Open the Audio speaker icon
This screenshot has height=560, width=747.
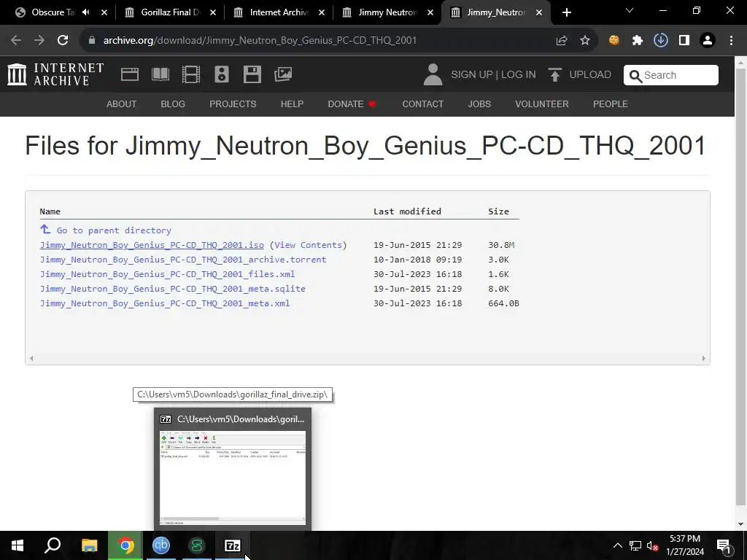pos(222,74)
